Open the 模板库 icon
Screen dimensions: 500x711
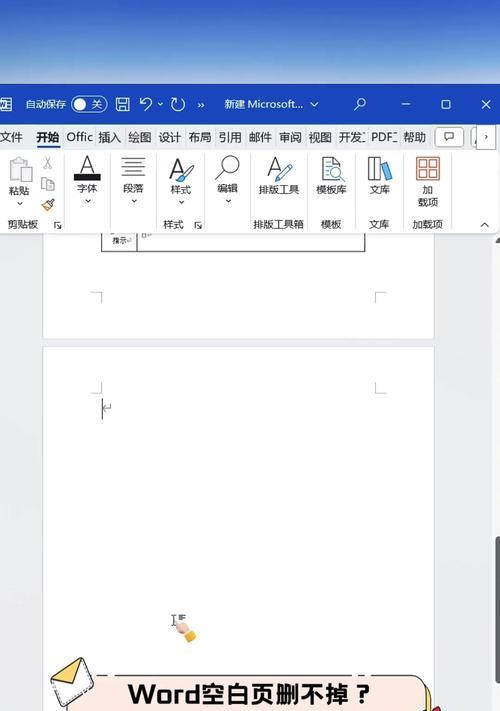332,169
